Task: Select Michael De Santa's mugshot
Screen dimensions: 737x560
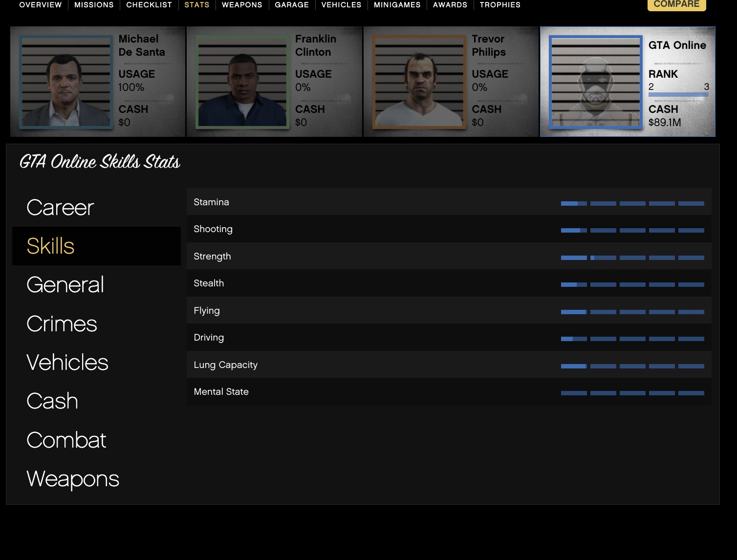Action: tap(65, 82)
